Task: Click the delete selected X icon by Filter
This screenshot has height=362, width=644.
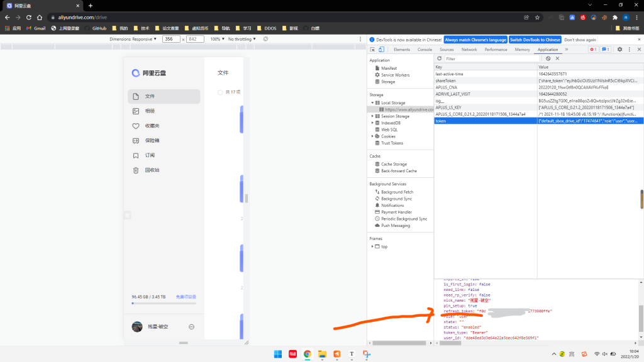Action: pos(557,58)
